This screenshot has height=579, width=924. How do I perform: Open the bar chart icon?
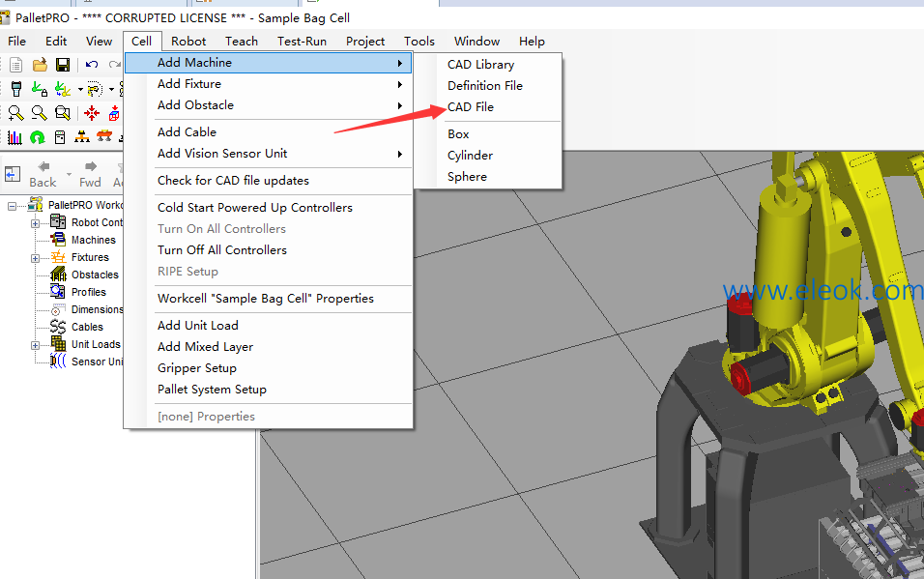coord(14,137)
